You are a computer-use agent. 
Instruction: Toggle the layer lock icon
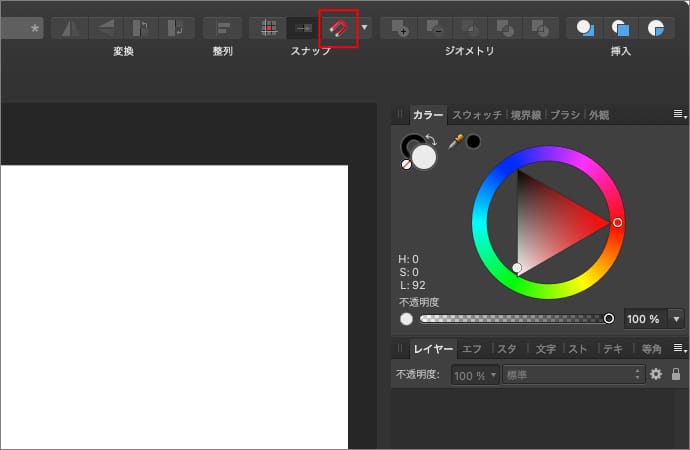tap(676, 374)
